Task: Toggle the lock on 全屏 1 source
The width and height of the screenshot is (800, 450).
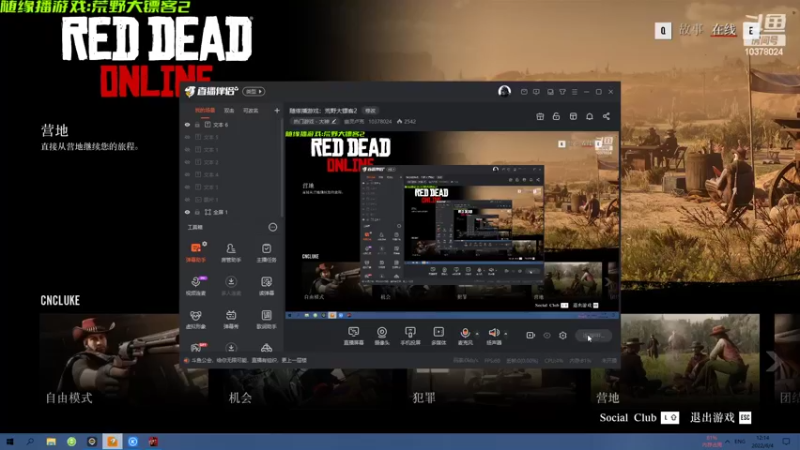Action: pyautogui.click(x=197, y=212)
